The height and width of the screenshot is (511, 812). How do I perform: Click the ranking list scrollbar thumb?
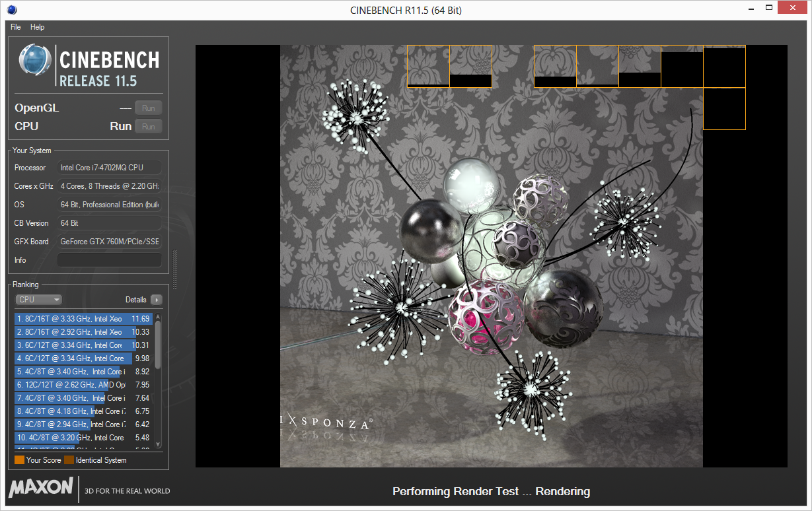158,345
